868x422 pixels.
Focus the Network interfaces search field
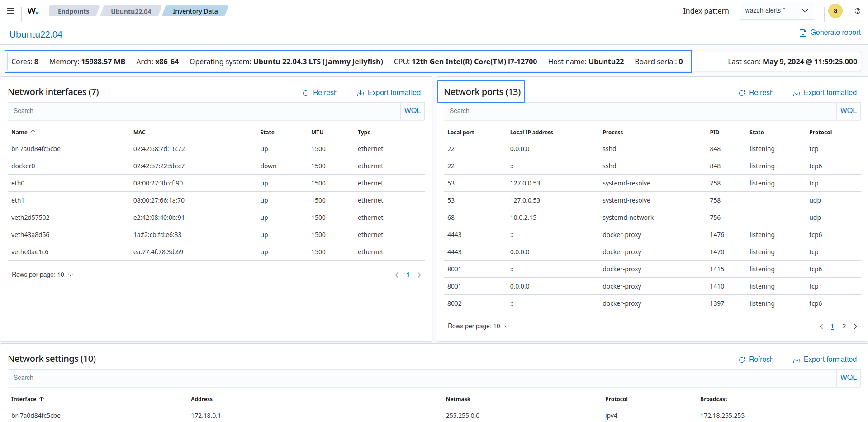point(204,111)
